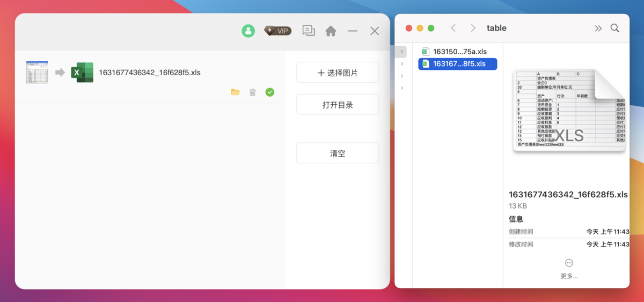Expand the second sidebar chevron
The width and height of the screenshot is (644, 302).
[402, 64]
